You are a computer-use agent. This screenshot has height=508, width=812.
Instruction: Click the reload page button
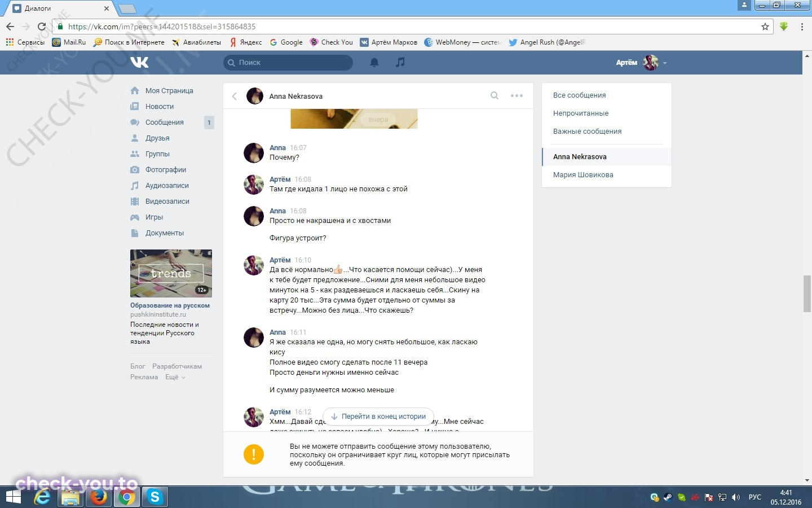pos(41,27)
